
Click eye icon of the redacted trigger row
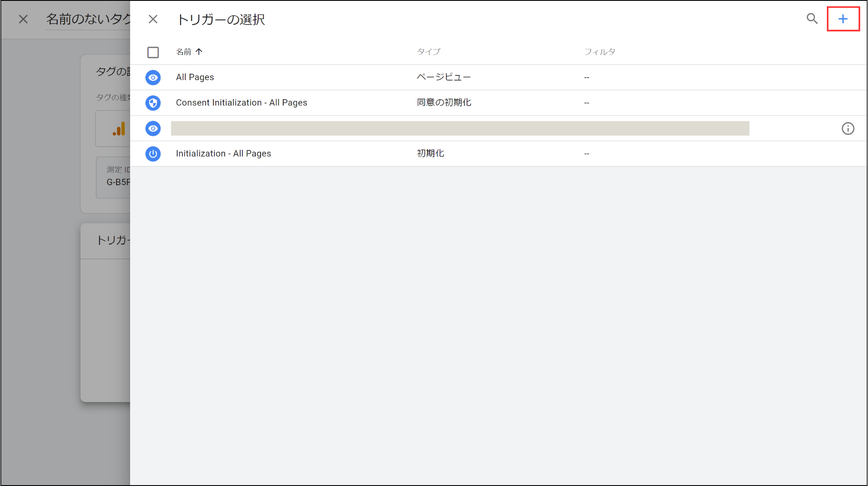point(153,128)
